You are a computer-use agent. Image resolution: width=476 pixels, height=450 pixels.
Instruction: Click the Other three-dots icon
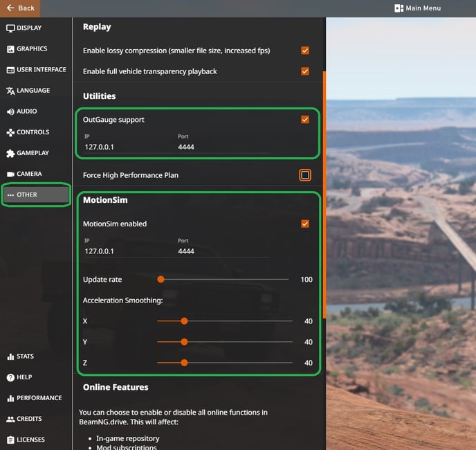click(x=10, y=195)
